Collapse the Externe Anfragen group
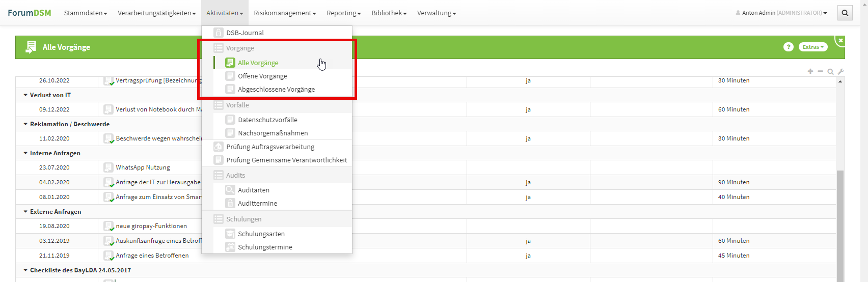 (25, 212)
